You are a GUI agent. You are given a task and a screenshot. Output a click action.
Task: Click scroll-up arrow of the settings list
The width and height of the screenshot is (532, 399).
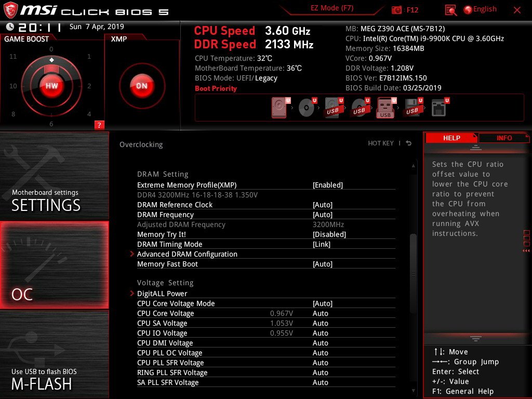[x=413, y=166]
